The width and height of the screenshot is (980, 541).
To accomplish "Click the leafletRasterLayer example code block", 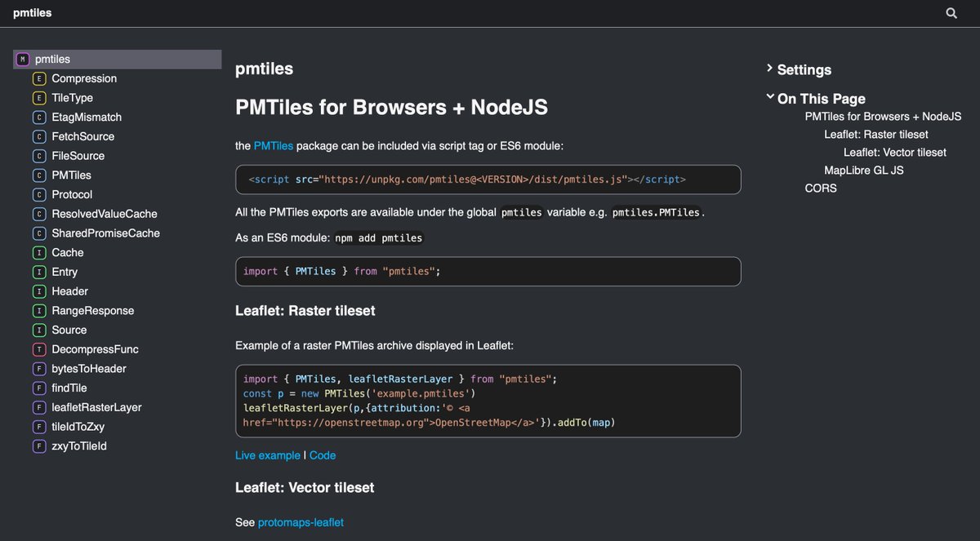I will pyautogui.click(x=488, y=401).
